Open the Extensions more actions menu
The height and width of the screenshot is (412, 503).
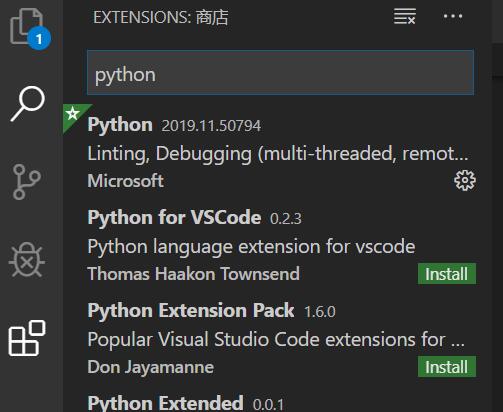(453, 16)
